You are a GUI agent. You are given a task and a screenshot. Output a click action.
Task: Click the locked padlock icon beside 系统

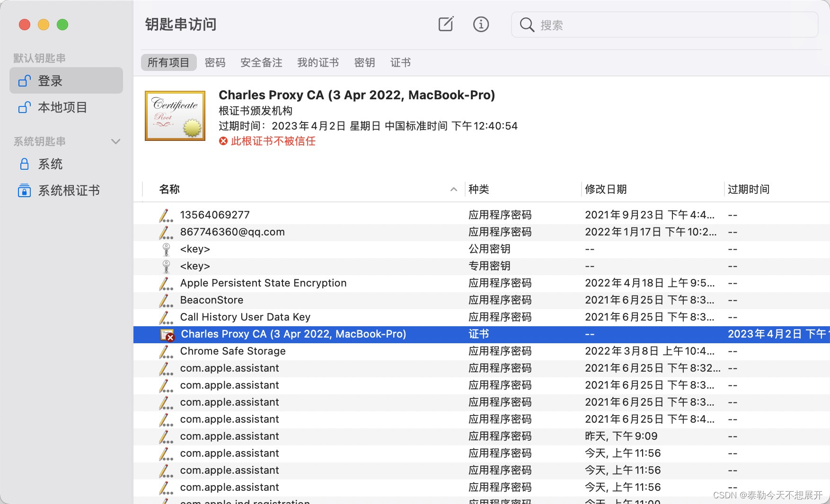coord(25,164)
